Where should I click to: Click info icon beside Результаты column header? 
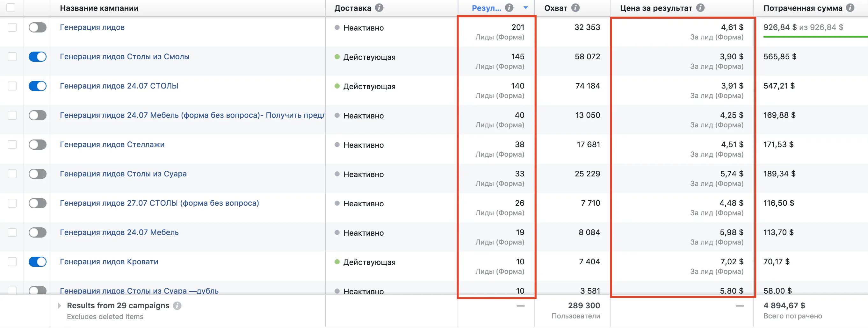(509, 8)
